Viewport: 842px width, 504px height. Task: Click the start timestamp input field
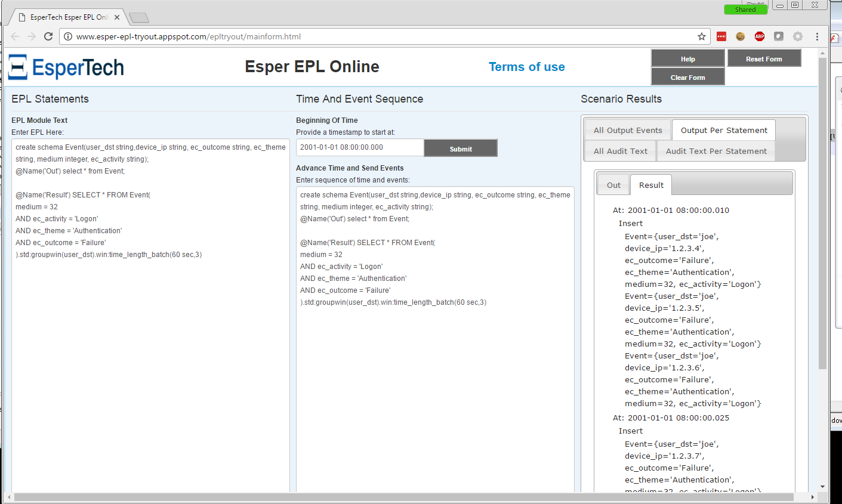[360, 147]
